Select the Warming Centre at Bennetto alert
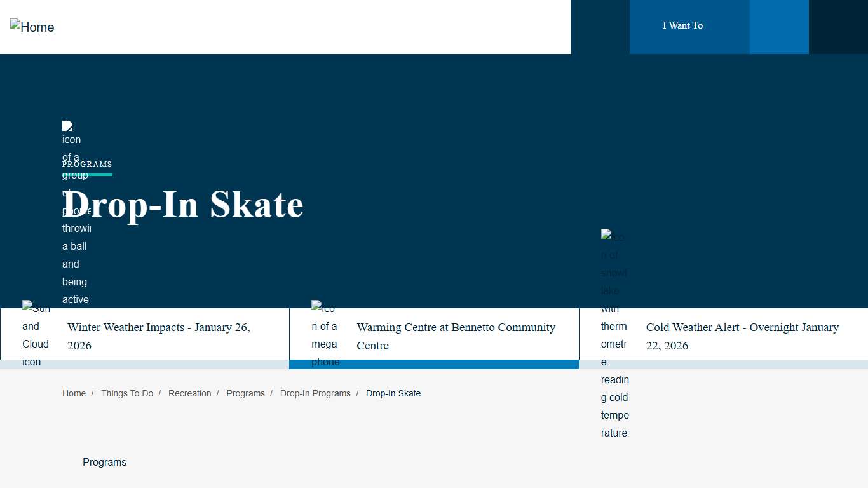This screenshot has height=488, width=868. [456, 336]
